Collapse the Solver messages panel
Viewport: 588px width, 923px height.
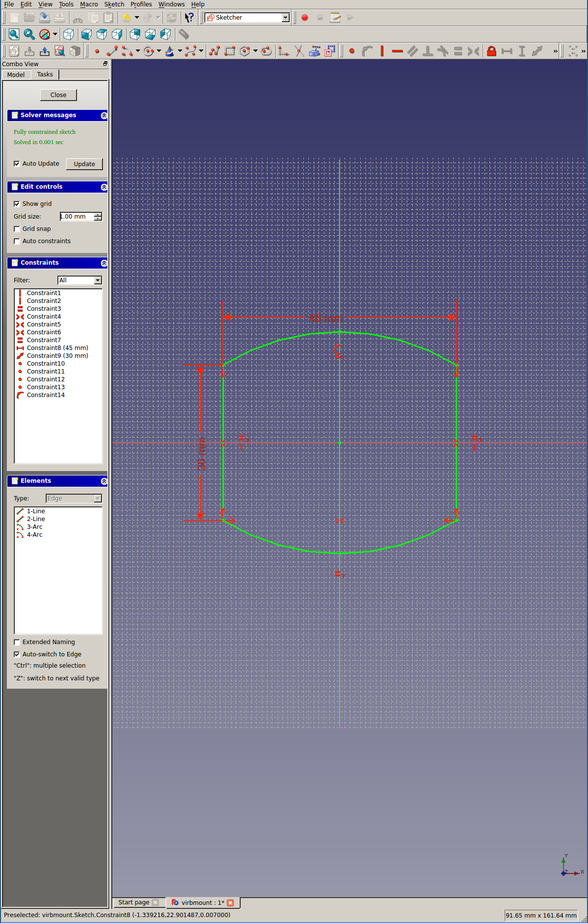click(x=104, y=116)
